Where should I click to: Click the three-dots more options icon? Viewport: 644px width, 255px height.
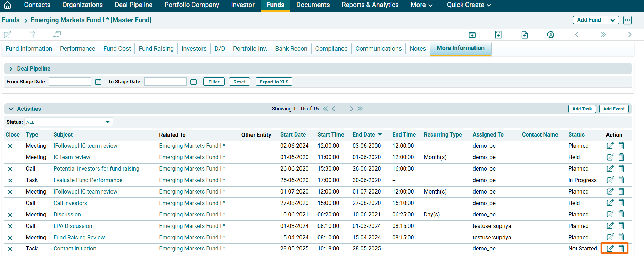(x=627, y=20)
